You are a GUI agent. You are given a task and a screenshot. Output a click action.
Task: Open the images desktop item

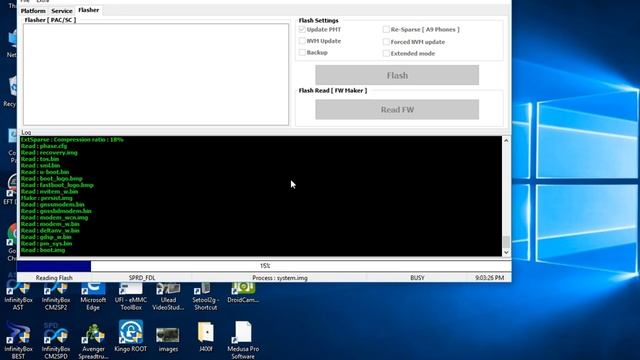point(168,340)
